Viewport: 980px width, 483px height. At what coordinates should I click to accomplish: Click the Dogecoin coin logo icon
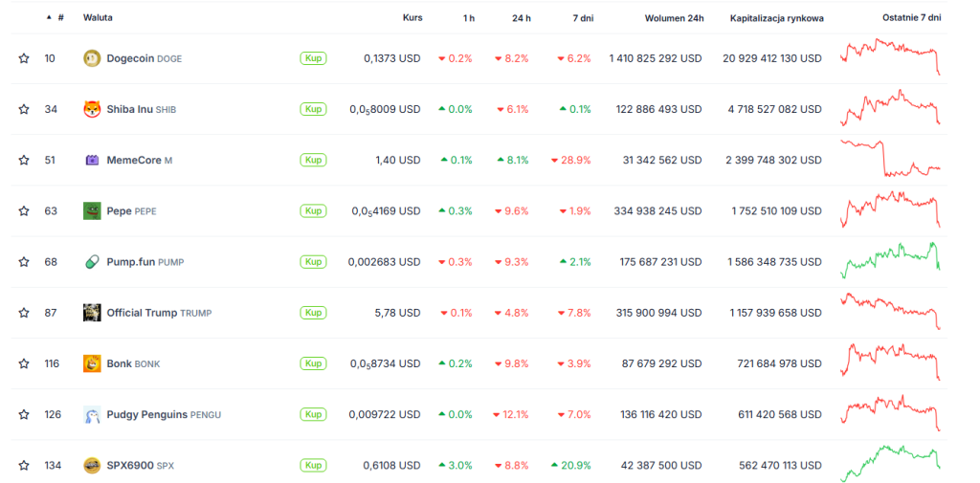click(92, 58)
